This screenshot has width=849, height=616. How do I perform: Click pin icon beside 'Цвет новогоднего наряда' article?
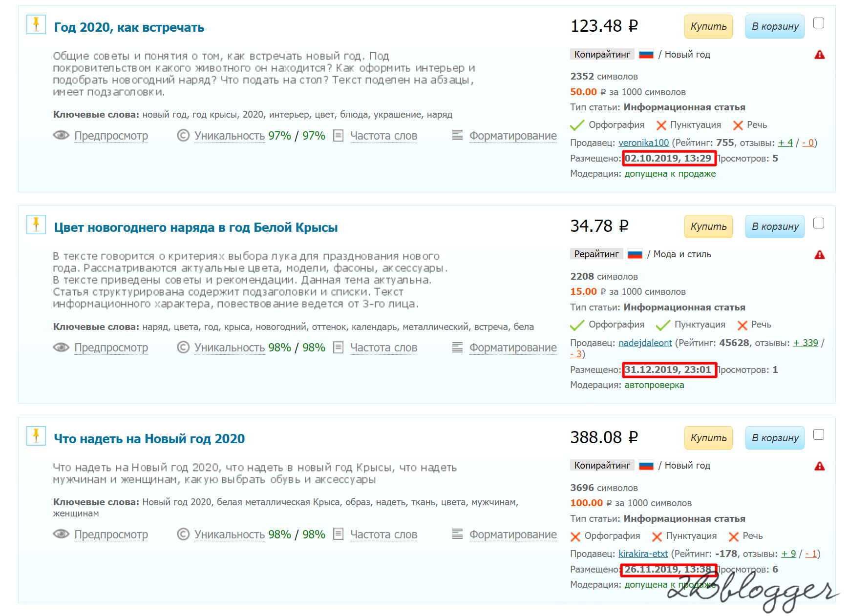click(x=36, y=225)
